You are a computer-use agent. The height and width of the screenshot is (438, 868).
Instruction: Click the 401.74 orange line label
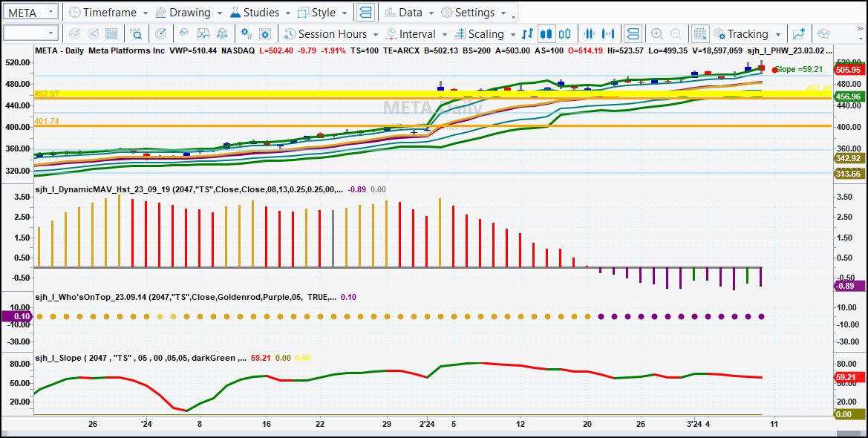pyautogui.click(x=47, y=121)
